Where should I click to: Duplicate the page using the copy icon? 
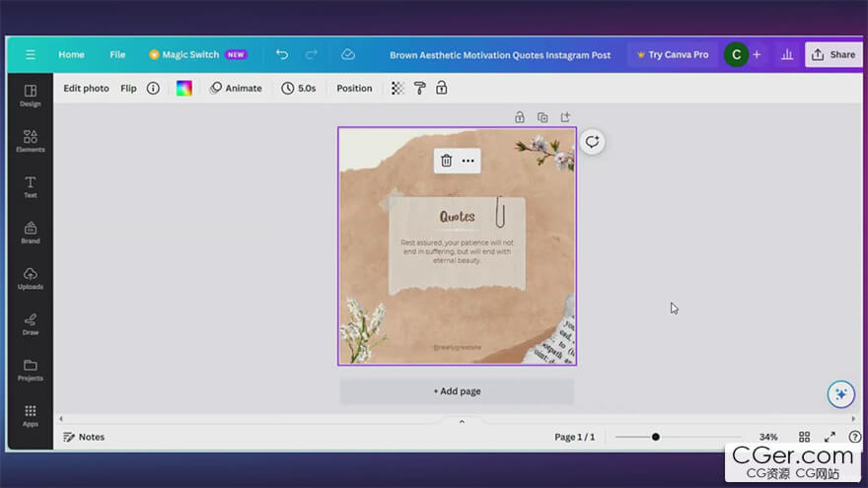coord(542,117)
